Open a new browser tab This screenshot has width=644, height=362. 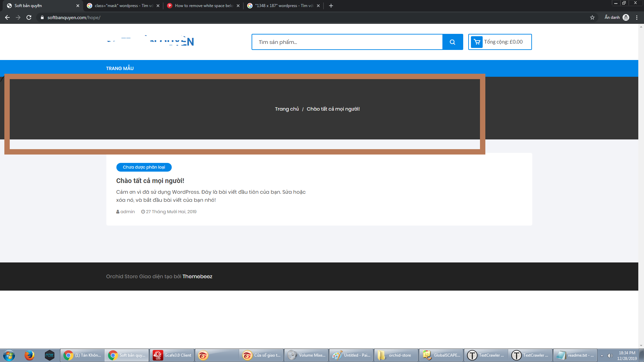coord(331,6)
